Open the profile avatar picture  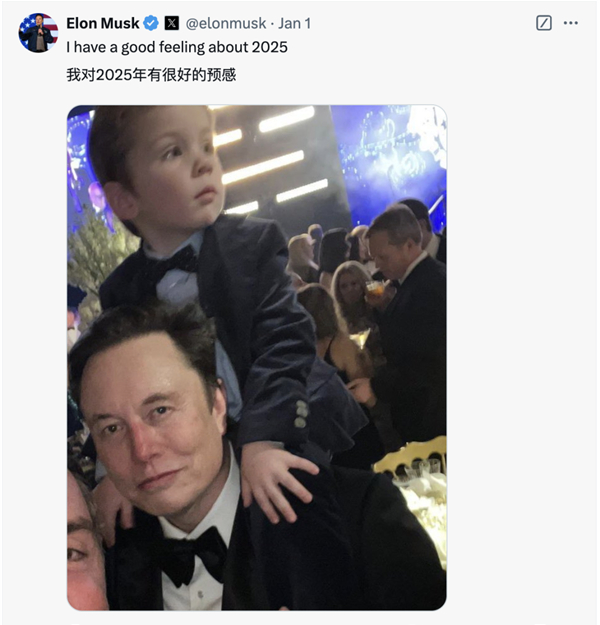point(38,33)
